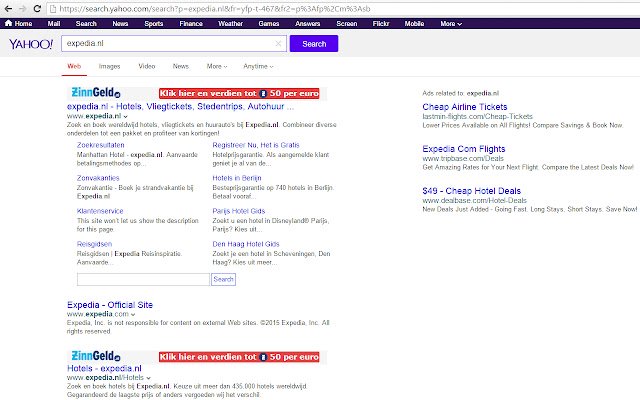This screenshot has height=400, width=640.
Task: Open the Zonvakanties sitelink
Action: [x=98, y=178]
